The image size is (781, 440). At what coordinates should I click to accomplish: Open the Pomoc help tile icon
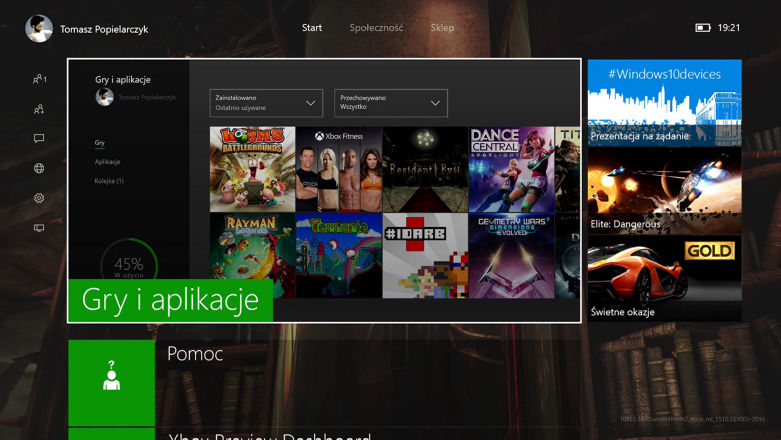tap(112, 383)
